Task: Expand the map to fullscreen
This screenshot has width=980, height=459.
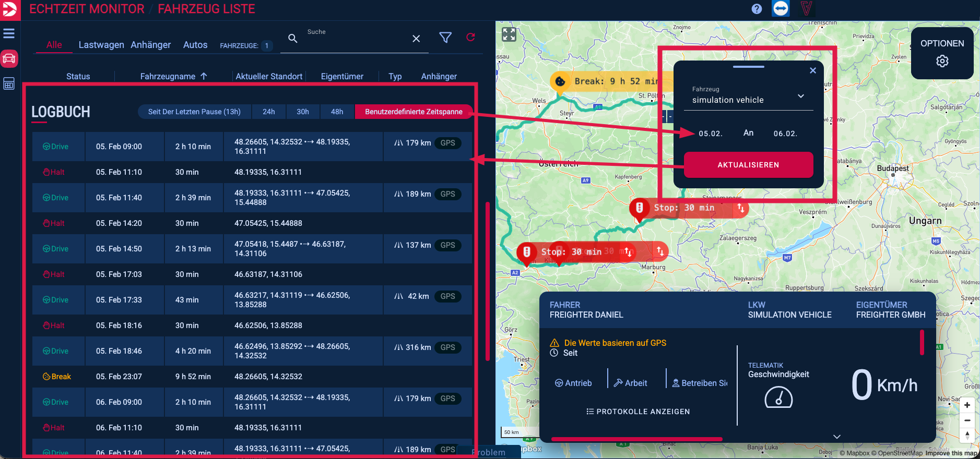Action: pos(509,34)
